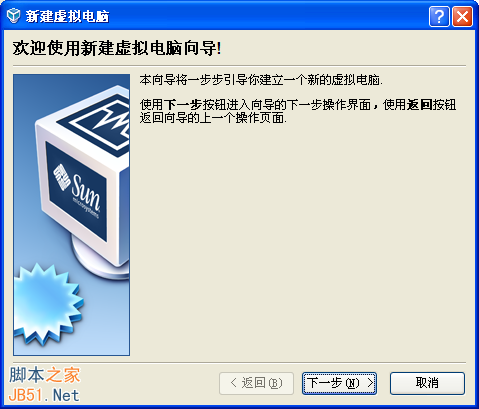Viewport: 479px width, 409px height.
Task: Click the left chevron on the Back button
Action: pyautogui.click(x=234, y=383)
